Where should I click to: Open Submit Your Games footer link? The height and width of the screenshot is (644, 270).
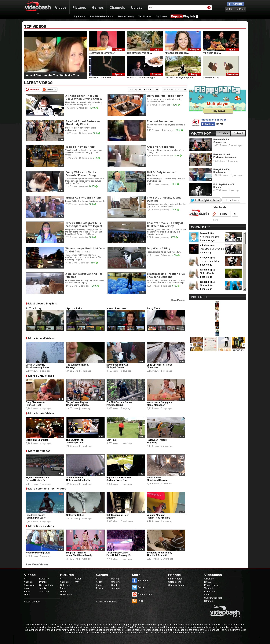106,601
